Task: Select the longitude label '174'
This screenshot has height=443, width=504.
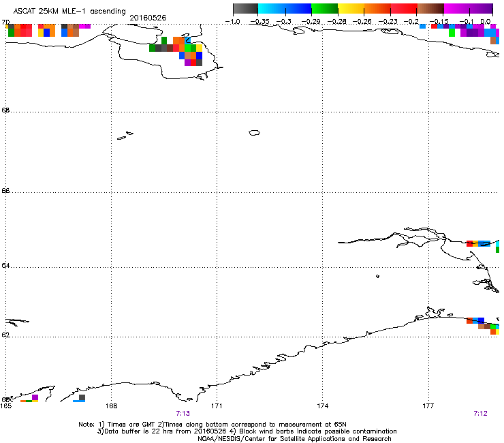Action: pyautogui.click(x=322, y=406)
